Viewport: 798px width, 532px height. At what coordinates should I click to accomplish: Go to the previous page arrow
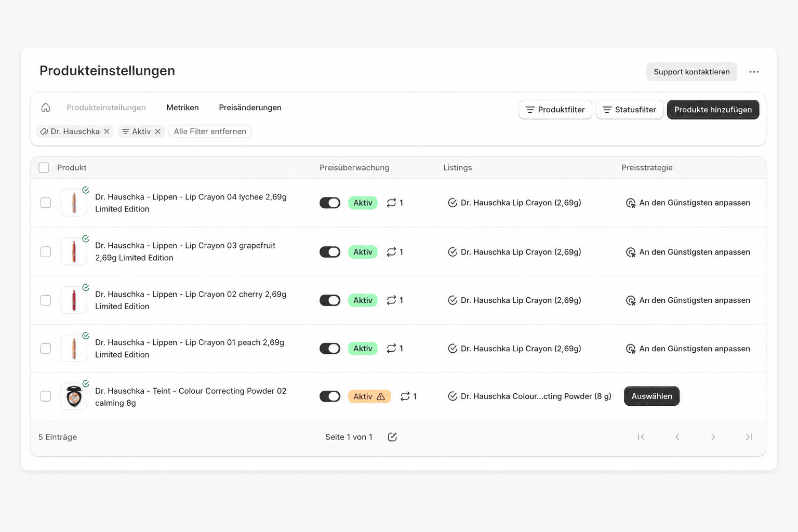[677, 437]
